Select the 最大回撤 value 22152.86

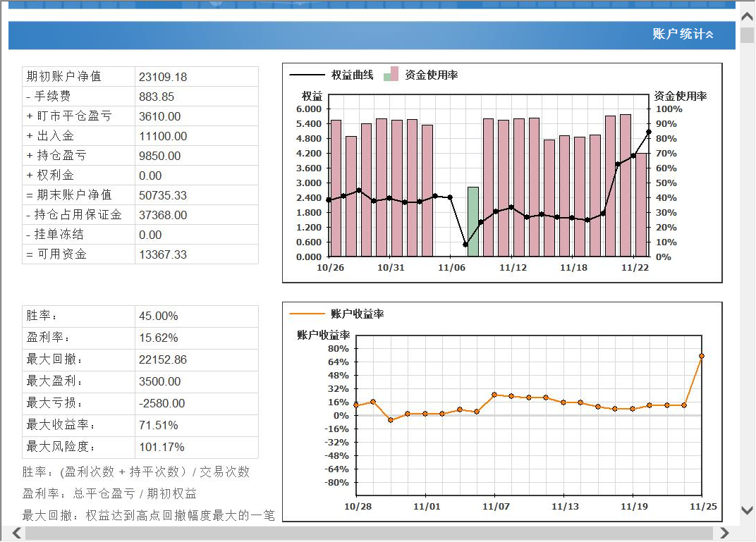pyautogui.click(x=163, y=360)
